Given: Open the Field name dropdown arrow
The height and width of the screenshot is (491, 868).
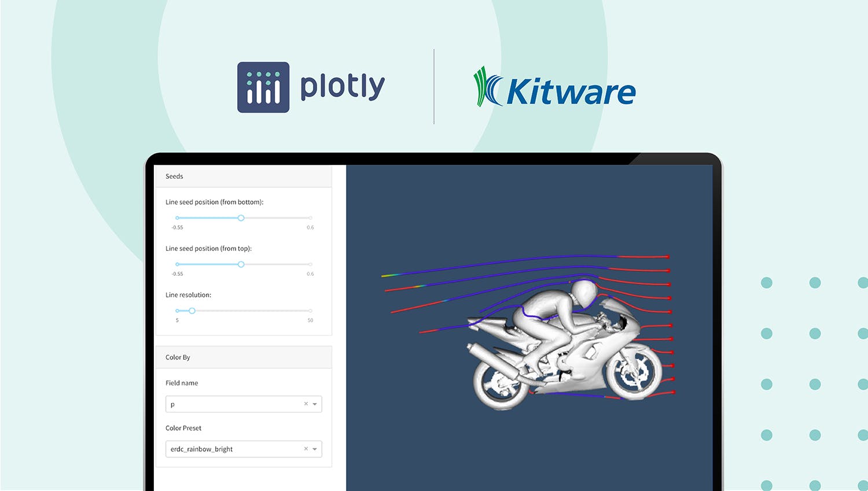Looking at the screenshot, I should (x=315, y=404).
